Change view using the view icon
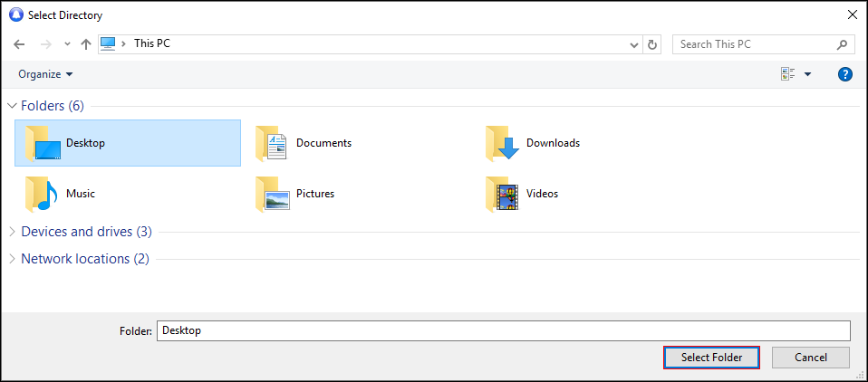868x382 pixels. coord(787,74)
